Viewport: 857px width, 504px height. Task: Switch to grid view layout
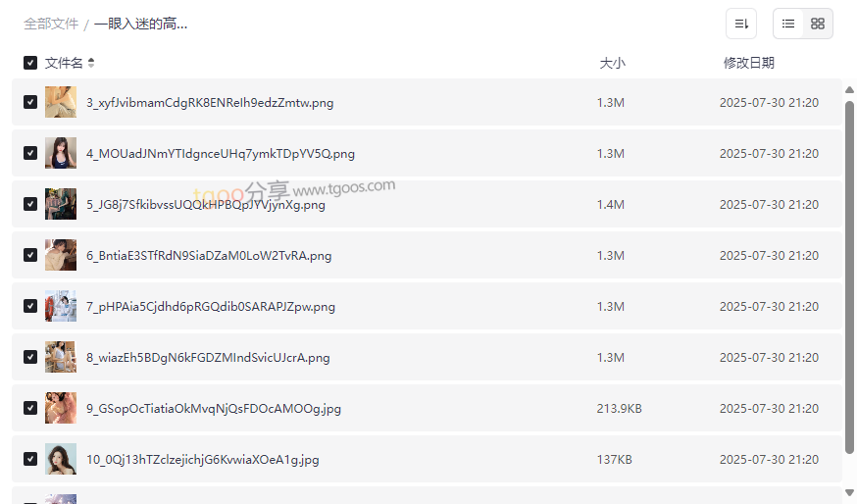click(818, 24)
